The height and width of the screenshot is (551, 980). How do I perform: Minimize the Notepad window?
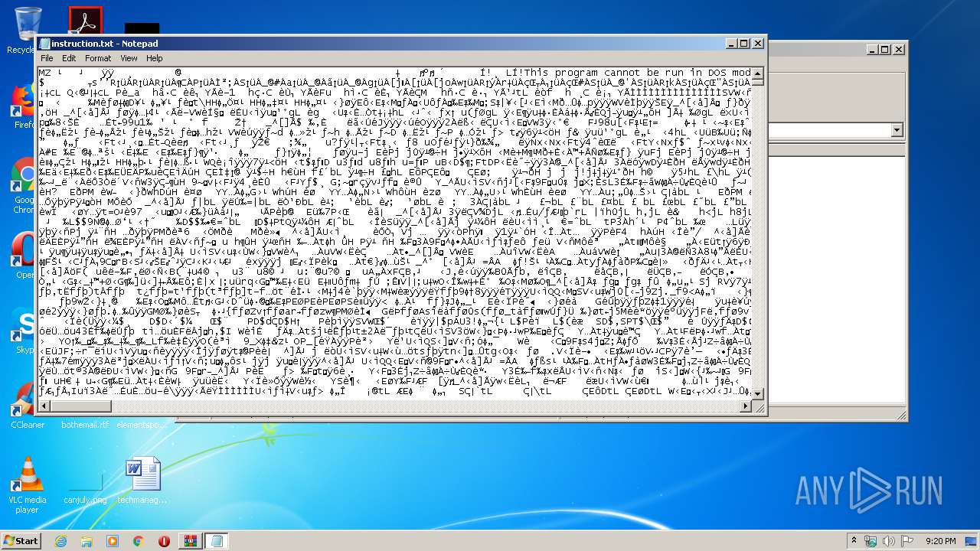[731, 44]
